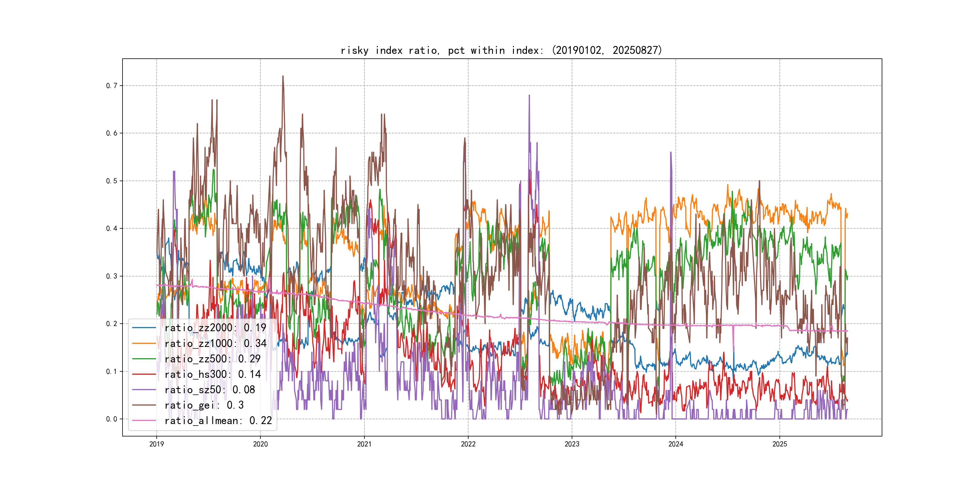Click the ratio_hs300 red legend line
980x490 pixels.
click(x=144, y=374)
